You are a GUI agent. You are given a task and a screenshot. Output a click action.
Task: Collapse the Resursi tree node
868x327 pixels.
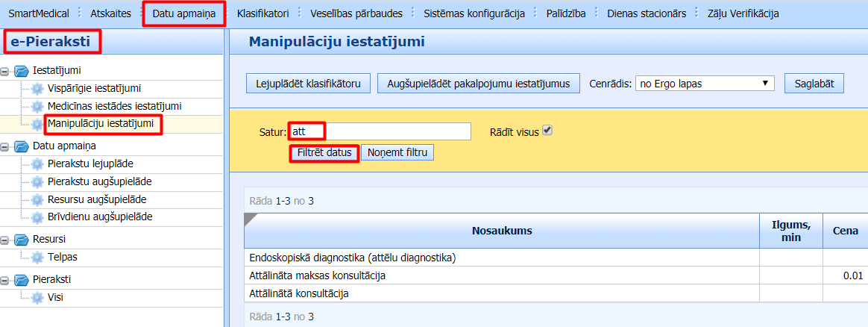click(6, 240)
